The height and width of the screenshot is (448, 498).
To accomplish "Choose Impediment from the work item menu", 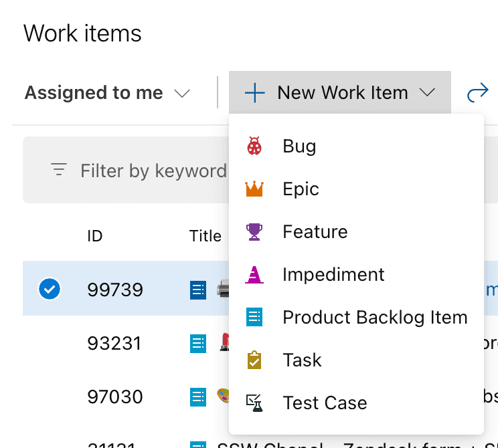I will (x=333, y=275).
